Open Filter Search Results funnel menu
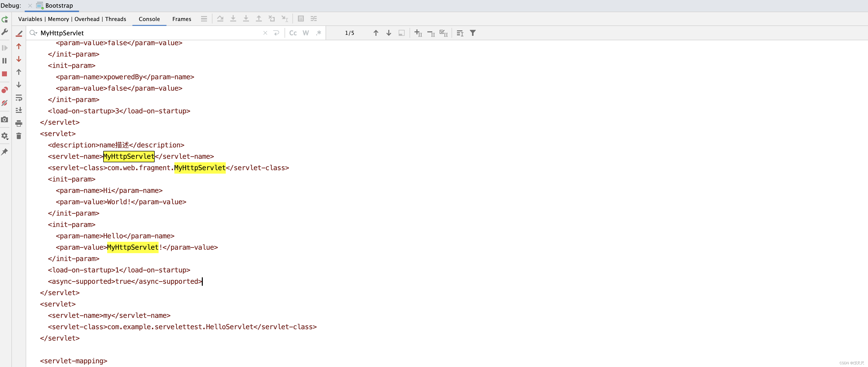The height and width of the screenshot is (367, 868). point(473,33)
